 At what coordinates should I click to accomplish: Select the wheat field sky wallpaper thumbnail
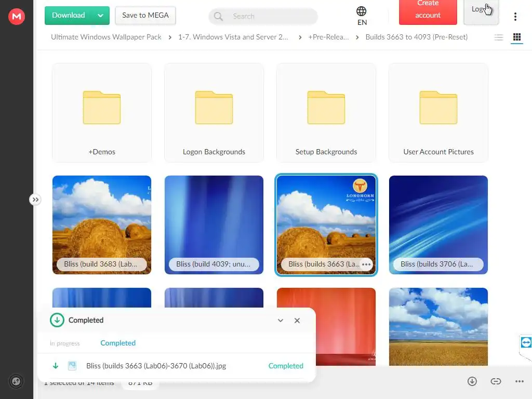point(438,327)
